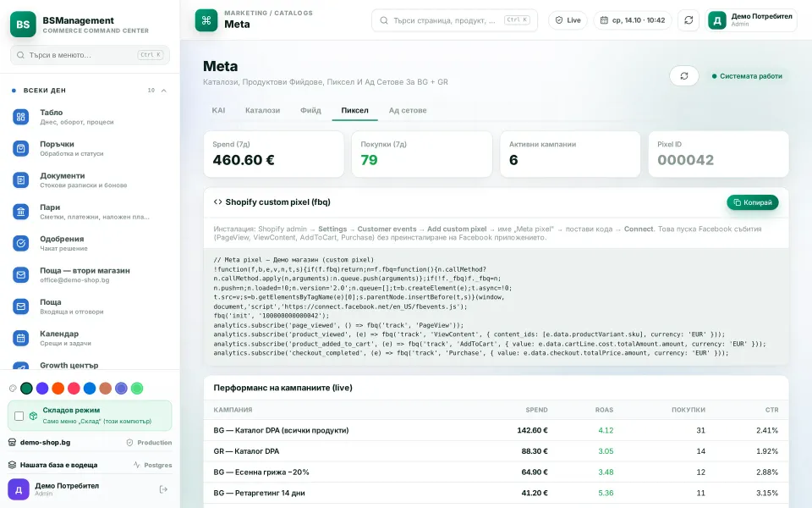812x508 pixels.
Task: Click the MARKETING / CATALOGS breadcrumb
Action: tap(268, 13)
